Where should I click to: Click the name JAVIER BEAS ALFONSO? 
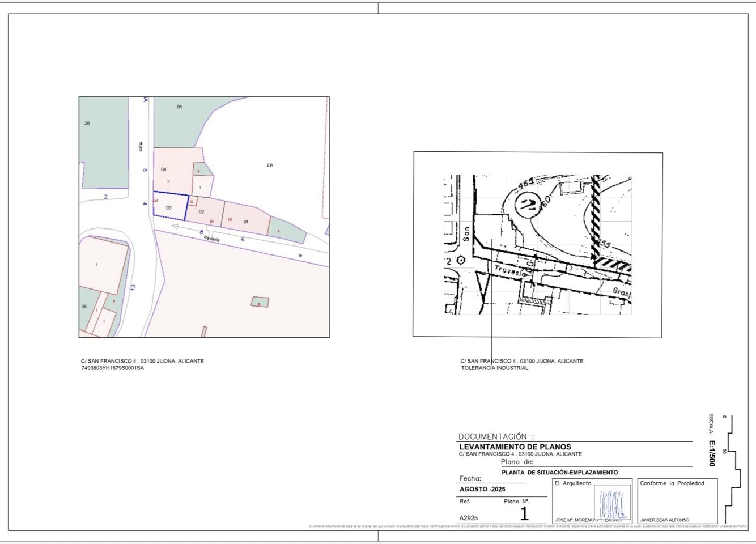click(665, 520)
